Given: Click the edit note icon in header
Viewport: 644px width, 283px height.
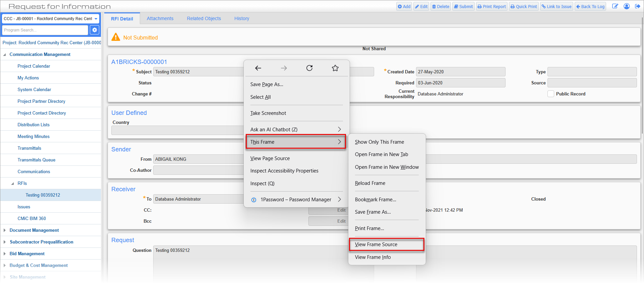Looking at the screenshot, I should [615, 6].
